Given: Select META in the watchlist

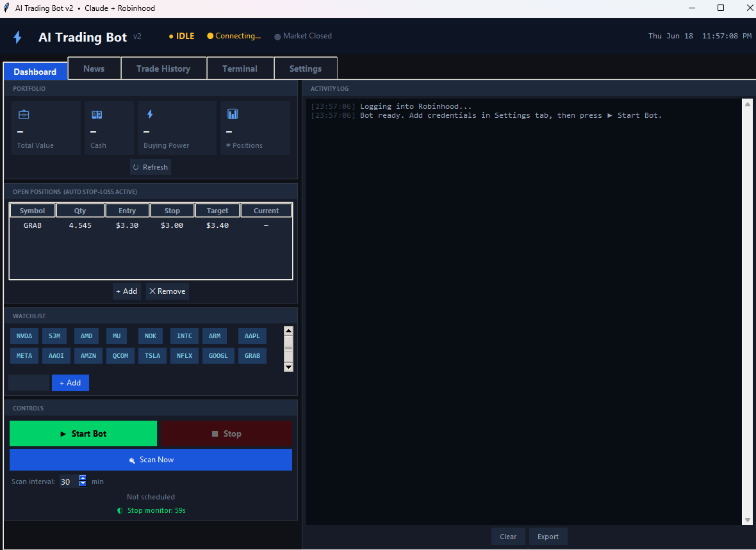Looking at the screenshot, I should click(x=24, y=356).
